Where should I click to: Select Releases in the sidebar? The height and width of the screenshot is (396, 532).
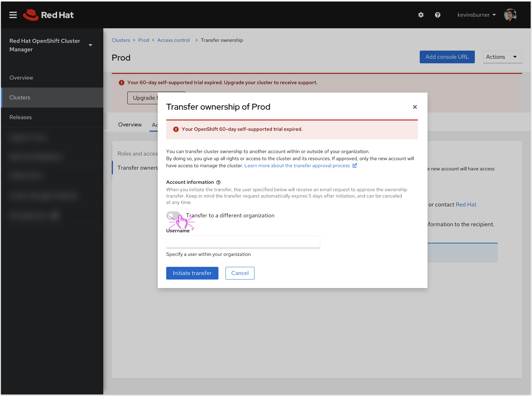[21, 117]
